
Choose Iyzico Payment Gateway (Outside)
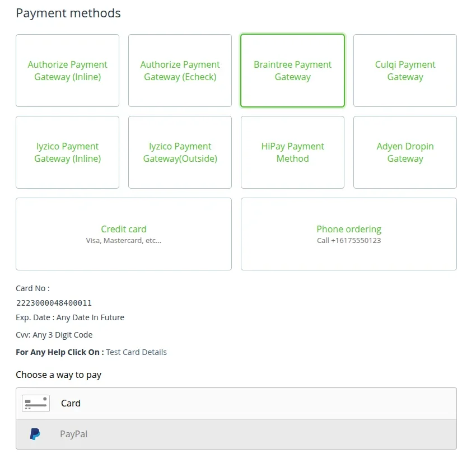180,152
